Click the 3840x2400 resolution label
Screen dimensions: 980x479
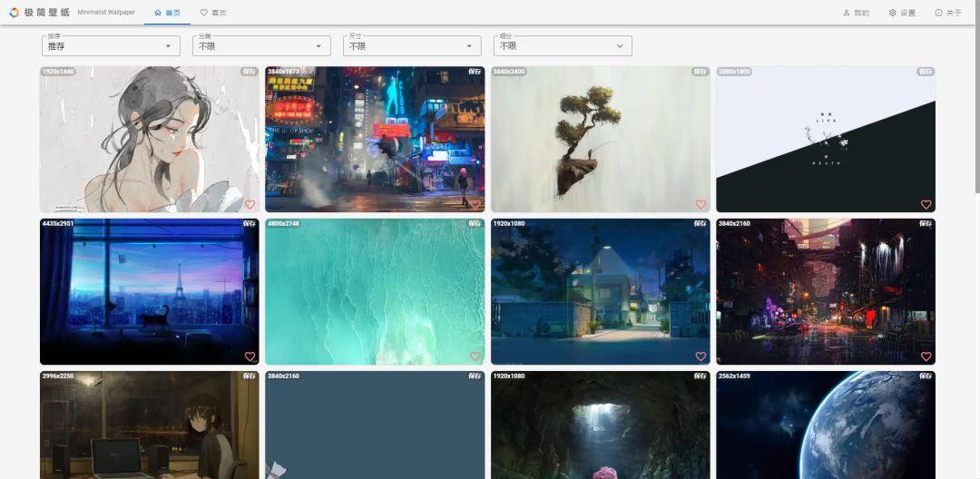[509, 72]
